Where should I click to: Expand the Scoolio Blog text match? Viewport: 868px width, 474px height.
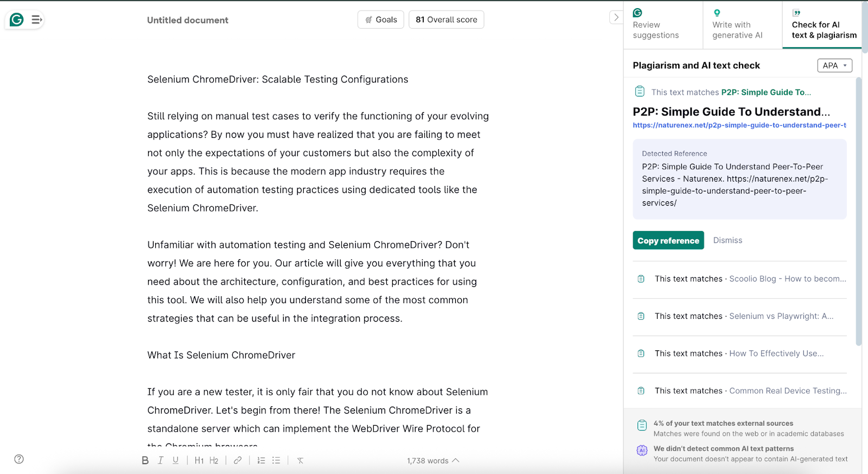pyautogui.click(x=739, y=279)
